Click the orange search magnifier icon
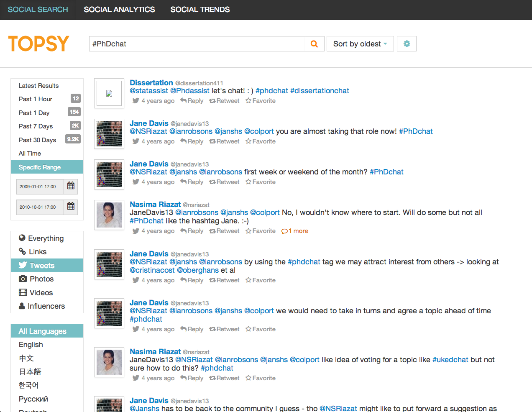This screenshot has width=532, height=412. tap(314, 44)
